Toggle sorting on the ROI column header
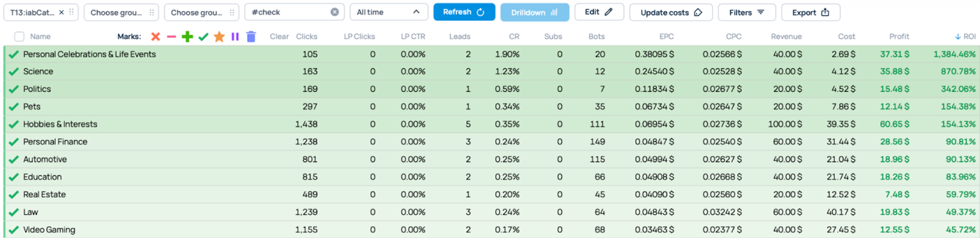This screenshot has width=980, height=238. point(965,37)
